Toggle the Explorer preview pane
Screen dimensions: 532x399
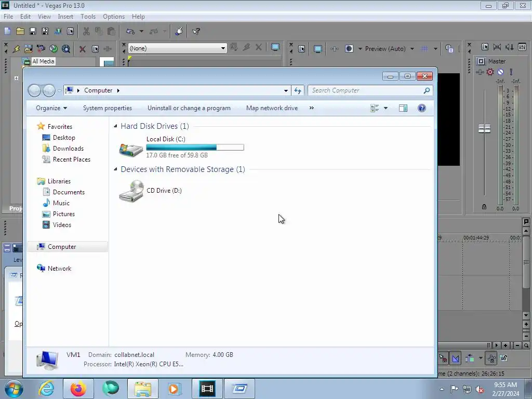(x=403, y=108)
